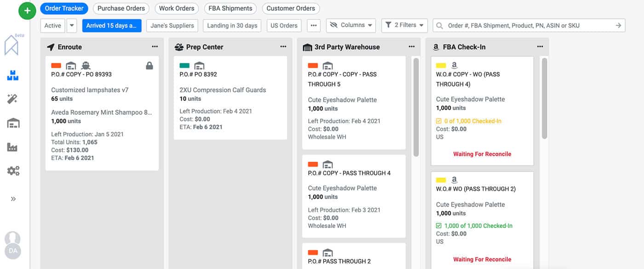The height and width of the screenshot is (269, 644).
Task: Toggle the green check on 1,000 Checked-In
Action: (438, 225)
